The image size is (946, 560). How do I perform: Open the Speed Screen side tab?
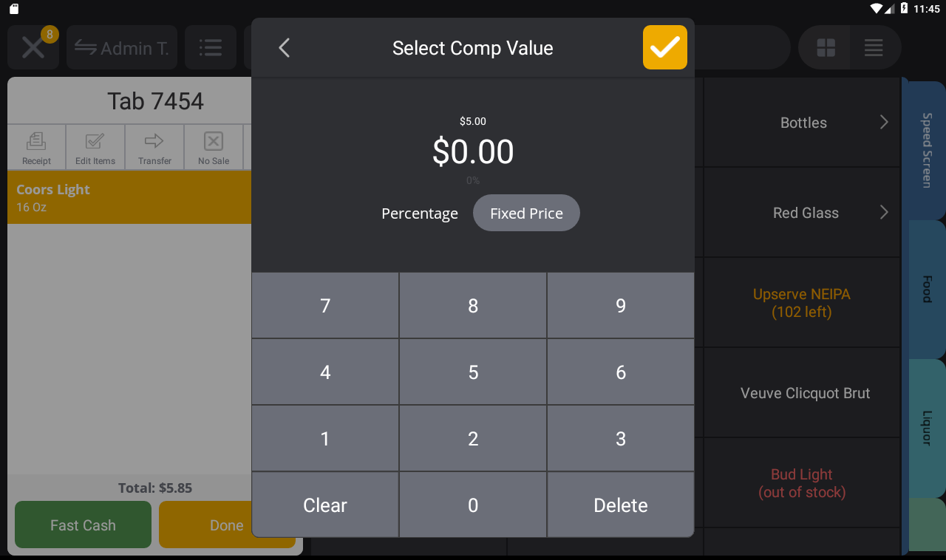[x=925, y=148]
